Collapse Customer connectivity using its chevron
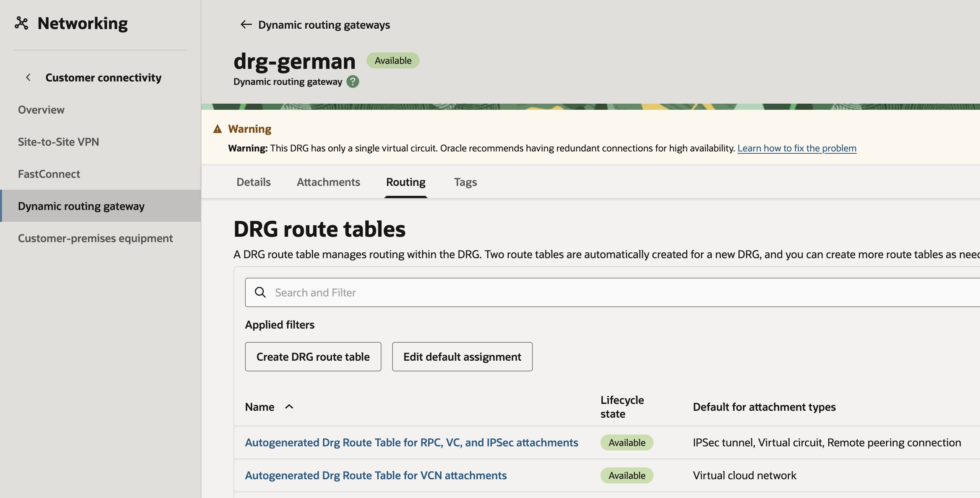The width and height of the screenshot is (980, 498). pyautogui.click(x=28, y=77)
